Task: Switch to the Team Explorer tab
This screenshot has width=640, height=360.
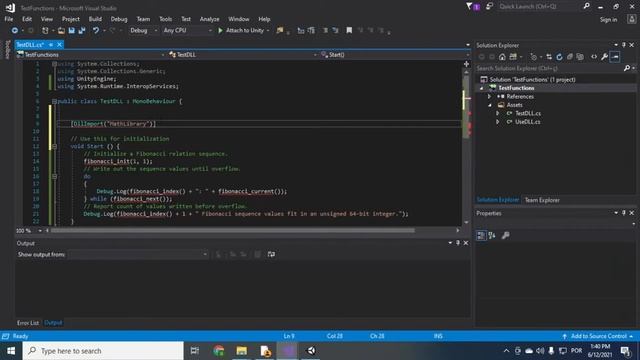Action: (542, 200)
